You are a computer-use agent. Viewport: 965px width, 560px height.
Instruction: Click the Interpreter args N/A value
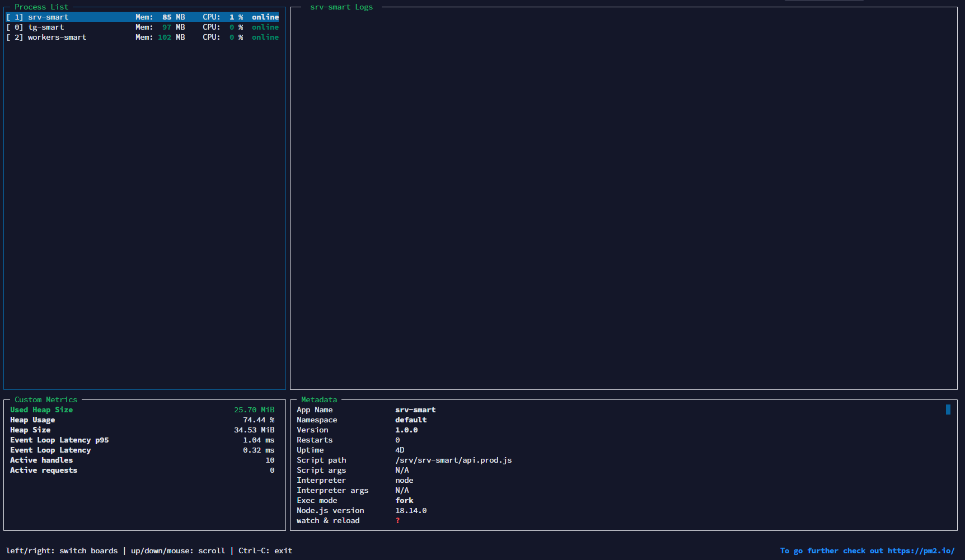(x=402, y=491)
